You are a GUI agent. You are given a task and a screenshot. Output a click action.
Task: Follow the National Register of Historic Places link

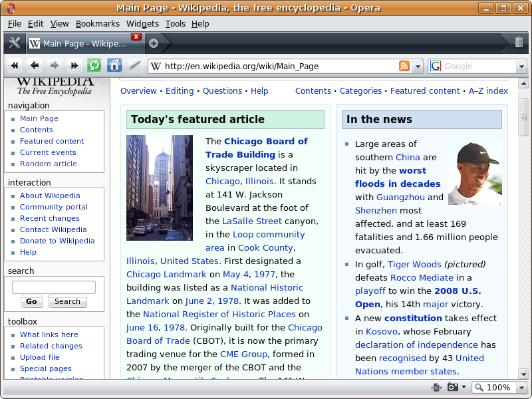(x=219, y=314)
